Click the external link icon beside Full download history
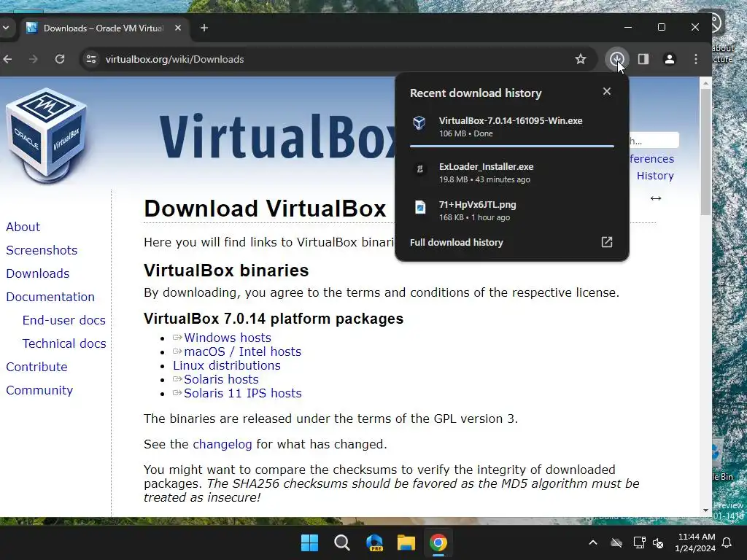 (x=606, y=242)
